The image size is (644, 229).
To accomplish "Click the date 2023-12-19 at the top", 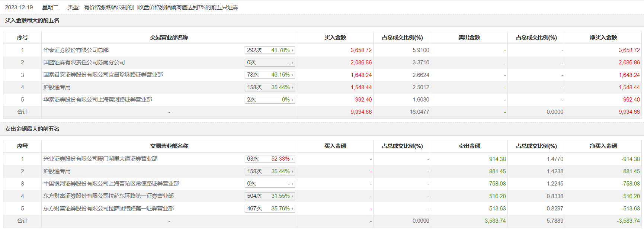I will [19, 7].
